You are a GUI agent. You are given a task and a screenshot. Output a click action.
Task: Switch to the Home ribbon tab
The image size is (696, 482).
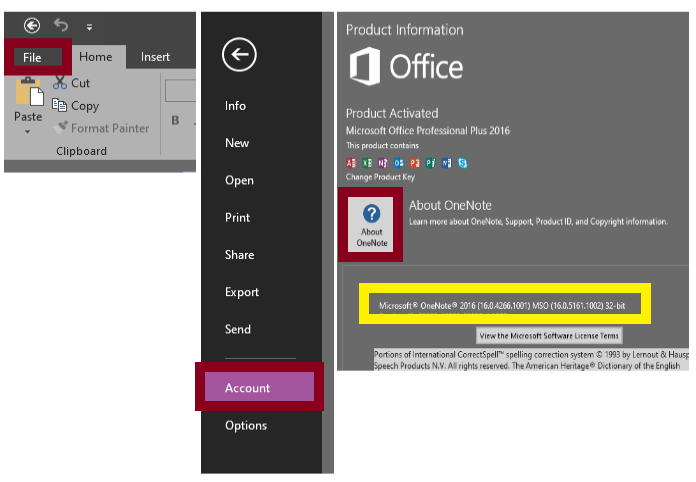pos(95,57)
